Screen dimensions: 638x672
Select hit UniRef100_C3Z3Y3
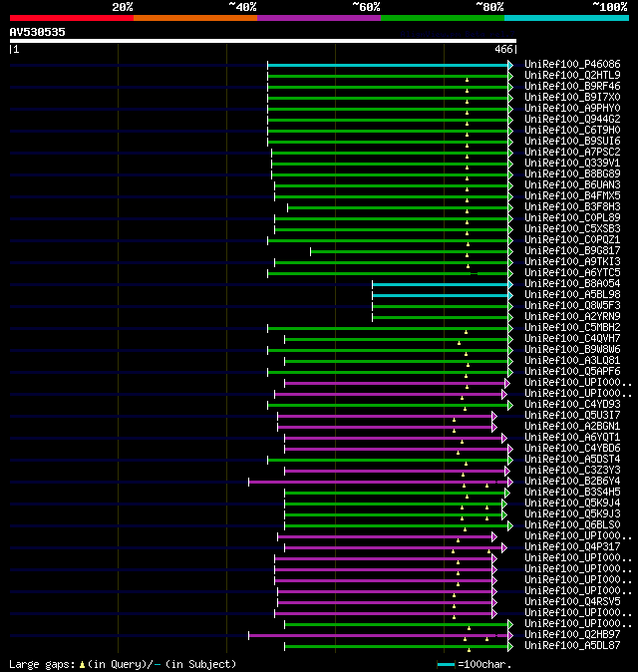572,471
